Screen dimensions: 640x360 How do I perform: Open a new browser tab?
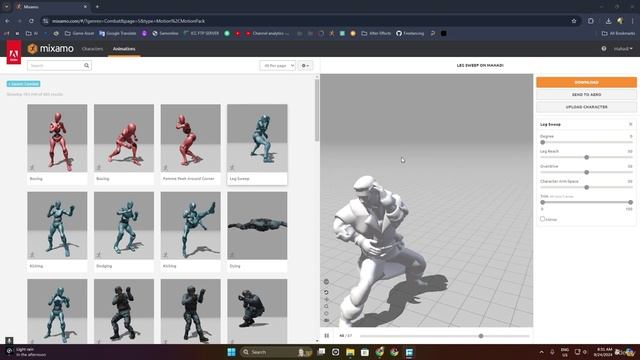click(97, 7)
